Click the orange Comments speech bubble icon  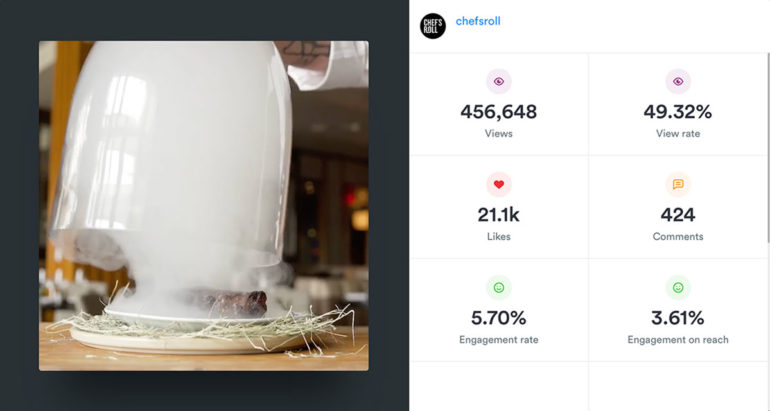coord(678,185)
